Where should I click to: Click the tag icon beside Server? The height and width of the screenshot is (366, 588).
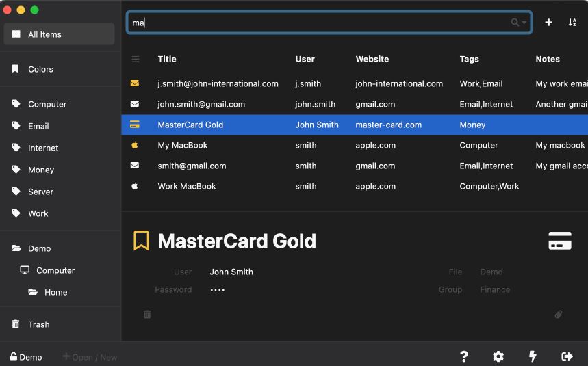(x=16, y=191)
